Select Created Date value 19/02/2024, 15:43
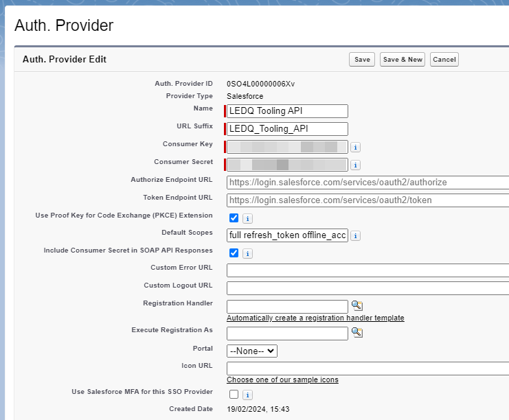The width and height of the screenshot is (509, 420). (258, 409)
